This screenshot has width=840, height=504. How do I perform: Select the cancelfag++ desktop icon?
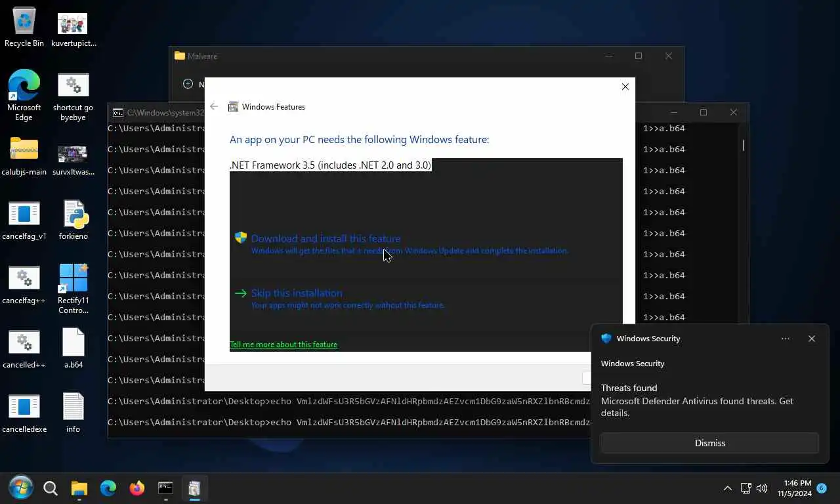24,285
